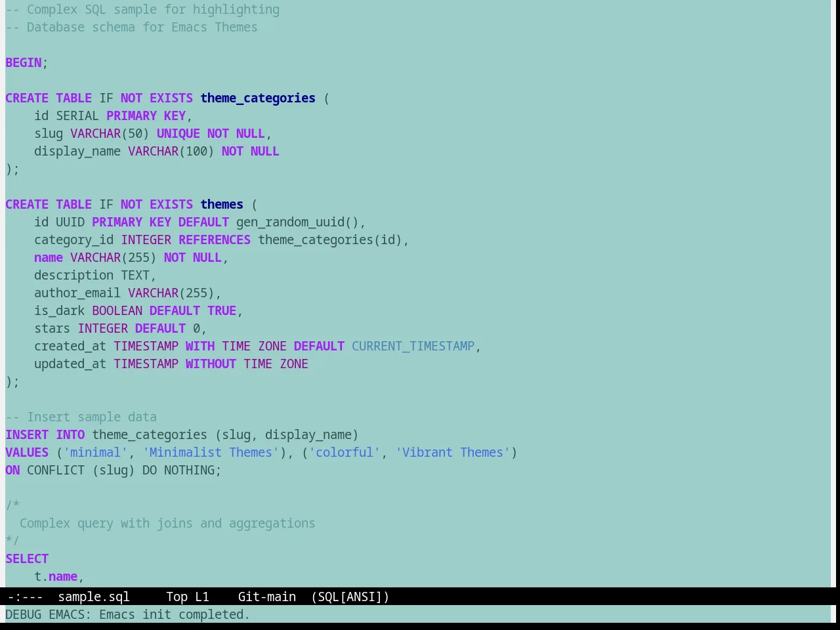Screen dimensions: 840x630
Task: Click the REFERENCES keyword
Action: [x=215, y=240]
